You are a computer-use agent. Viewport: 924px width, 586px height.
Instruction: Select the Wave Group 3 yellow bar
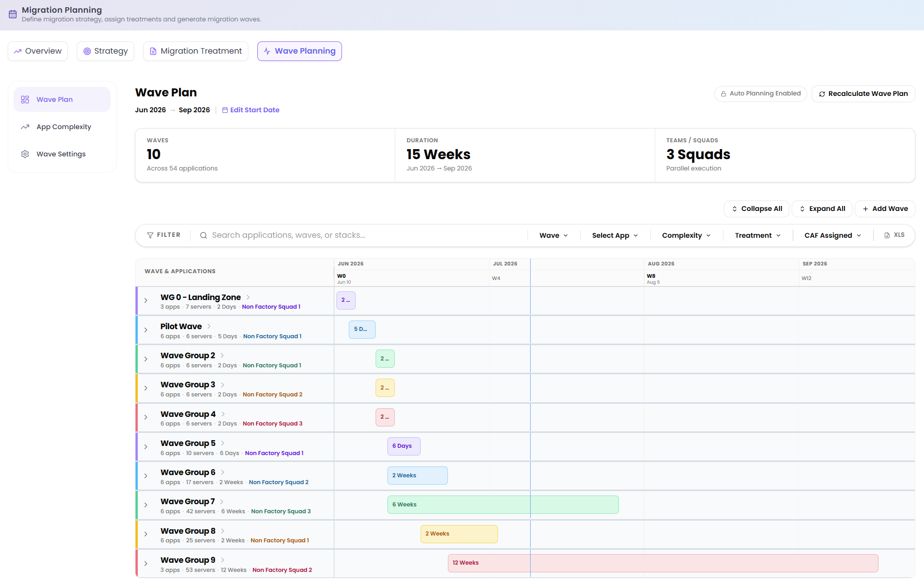coord(385,388)
